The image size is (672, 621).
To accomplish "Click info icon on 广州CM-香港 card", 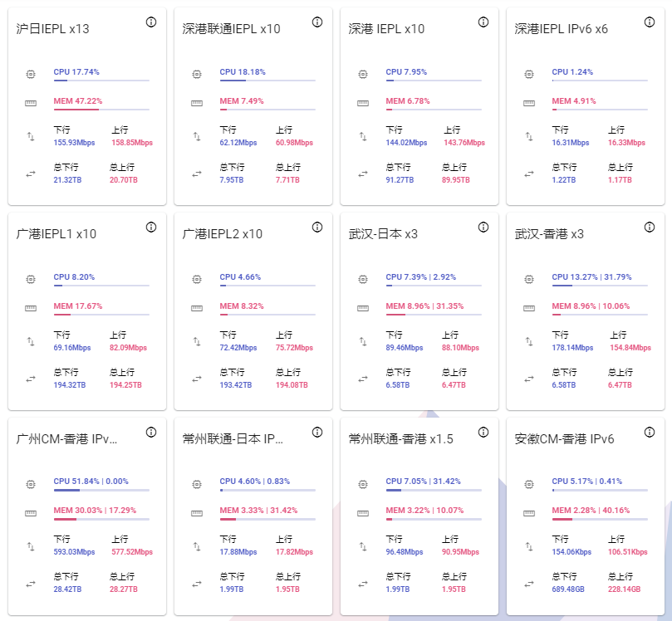I will [150, 433].
